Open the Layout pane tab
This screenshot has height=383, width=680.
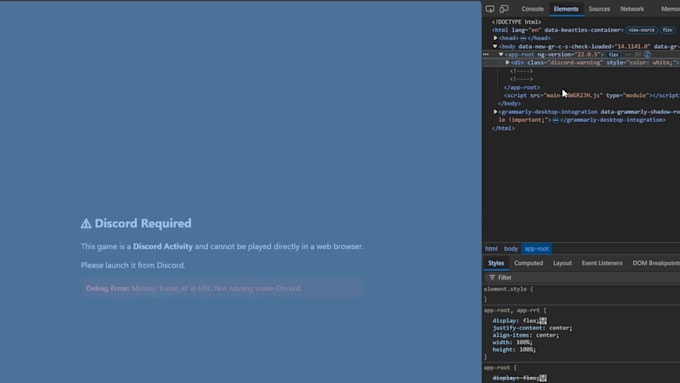562,263
